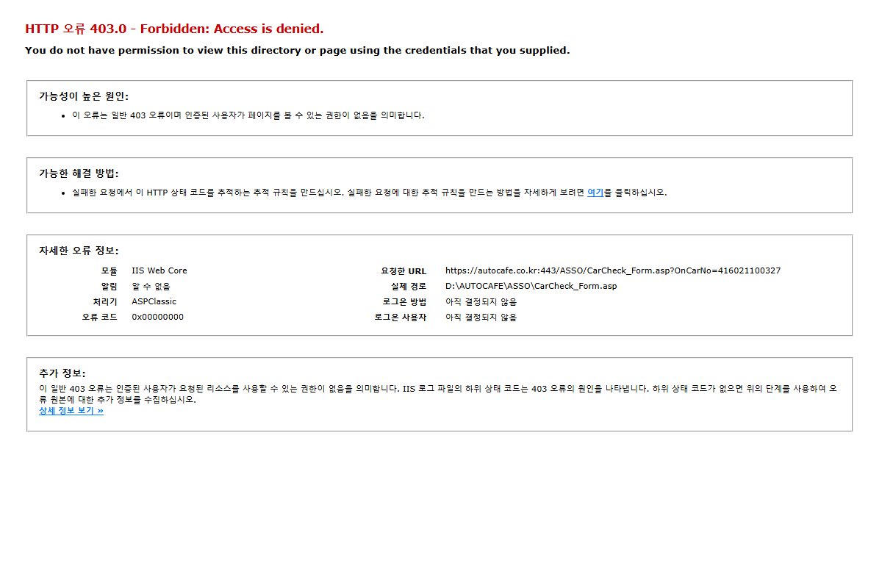Click the "ASPClassic" handler value
This screenshot has width=882, height=588.
154,301
